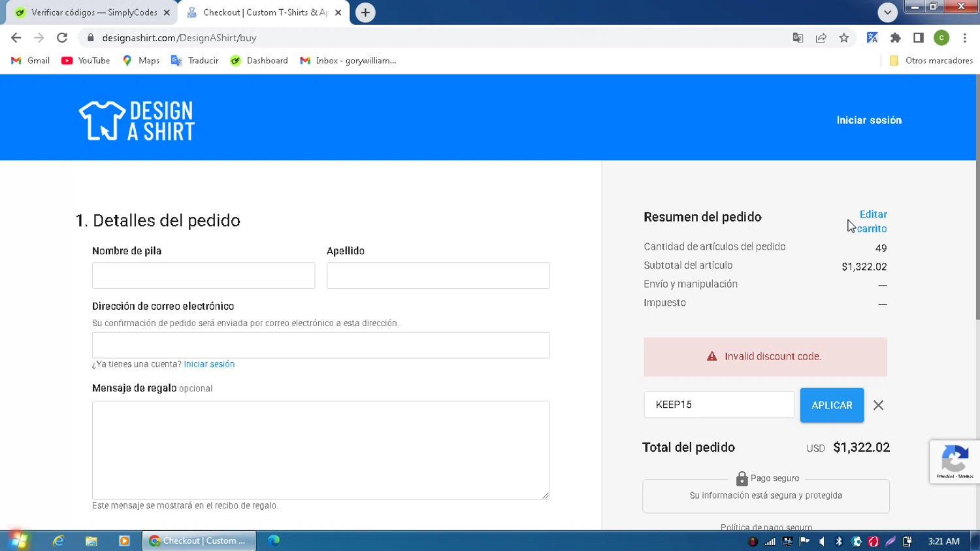Click the share page icon in address bar

(821, 38)
